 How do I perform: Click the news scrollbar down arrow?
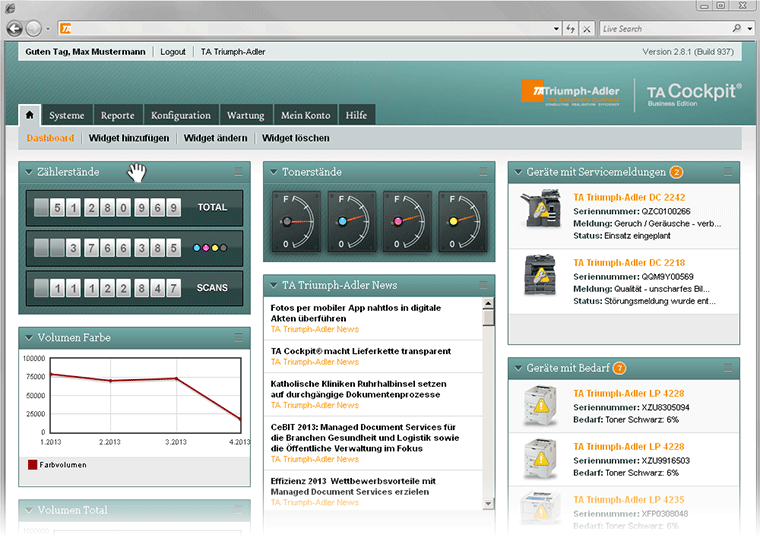click(489, 504)
